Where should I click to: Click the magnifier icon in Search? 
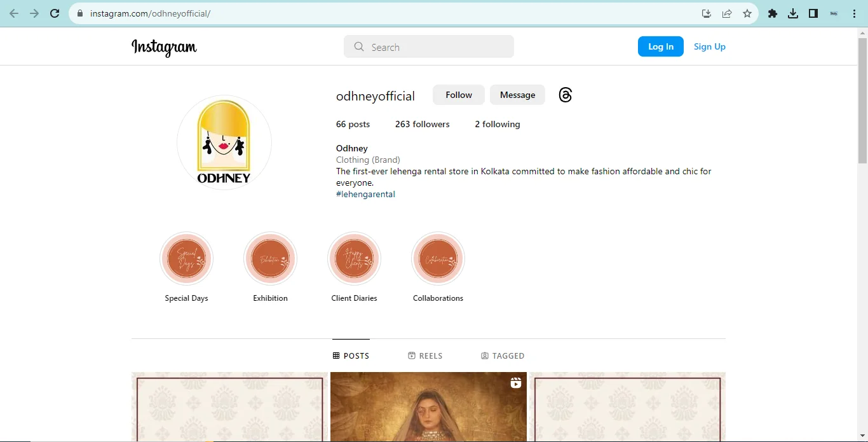point(359,46)
